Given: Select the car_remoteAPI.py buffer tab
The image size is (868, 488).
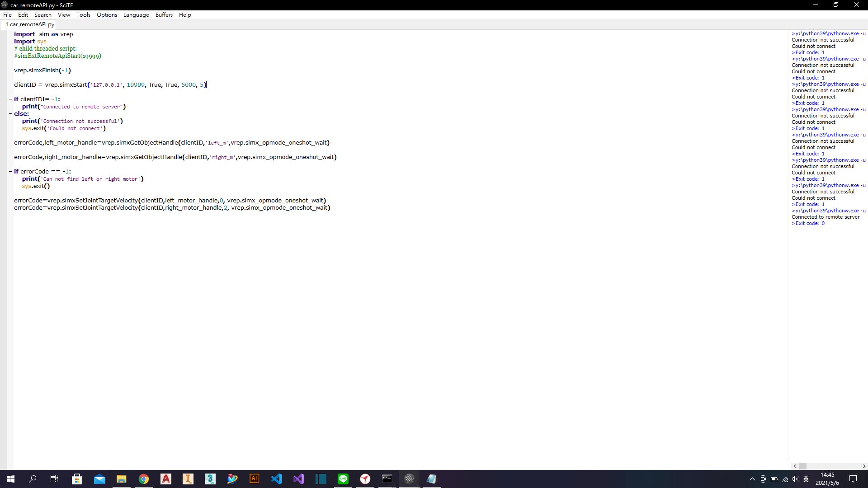Looking at the screenshot, I should click(x=30, y=24).
